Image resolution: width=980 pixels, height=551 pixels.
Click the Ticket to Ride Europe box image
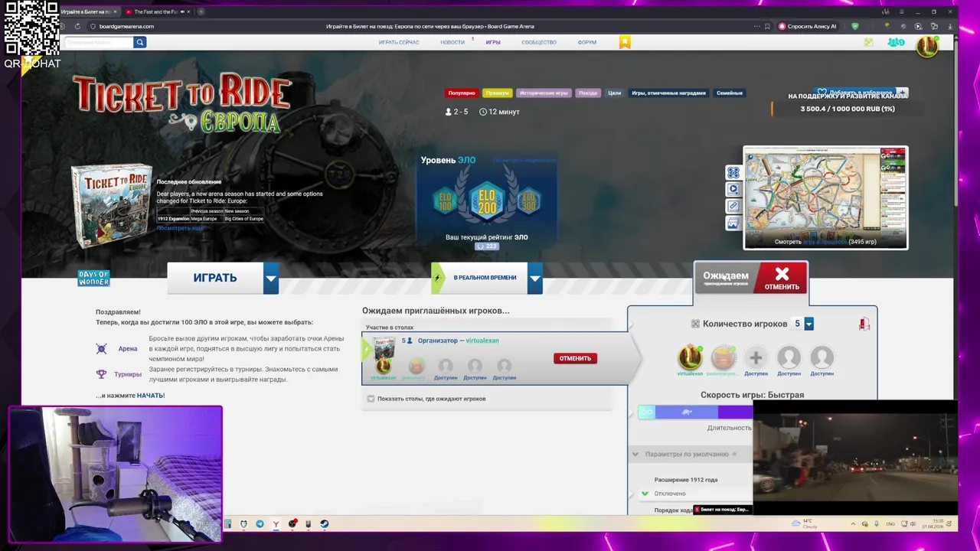point(112,206)
